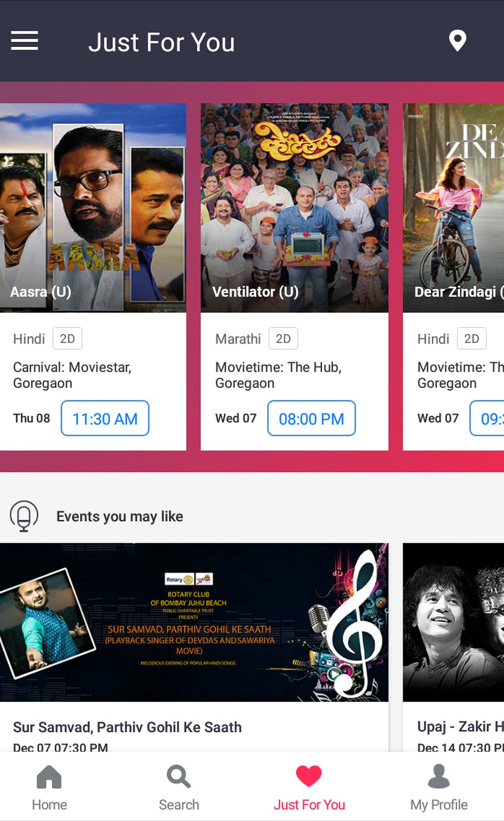Open the Upaj Zakir Hussain event image
Viewport: 504px width, 821px height.
tap(453, 622)
